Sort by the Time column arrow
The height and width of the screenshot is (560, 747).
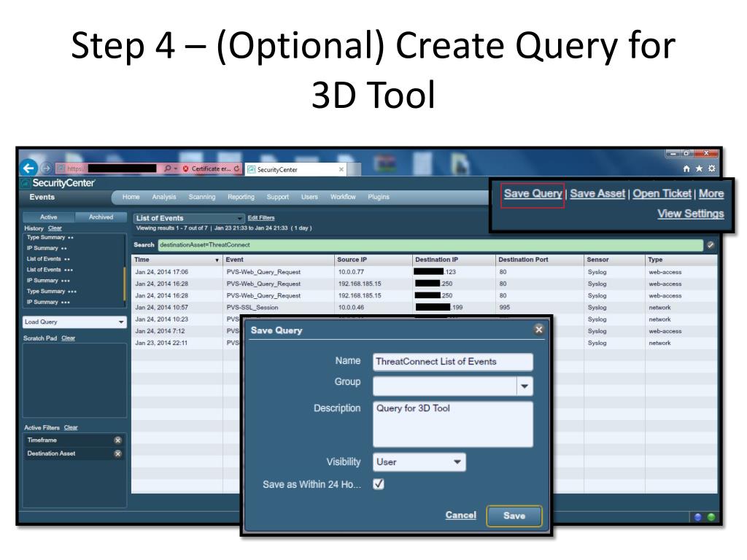click(217, 260)
